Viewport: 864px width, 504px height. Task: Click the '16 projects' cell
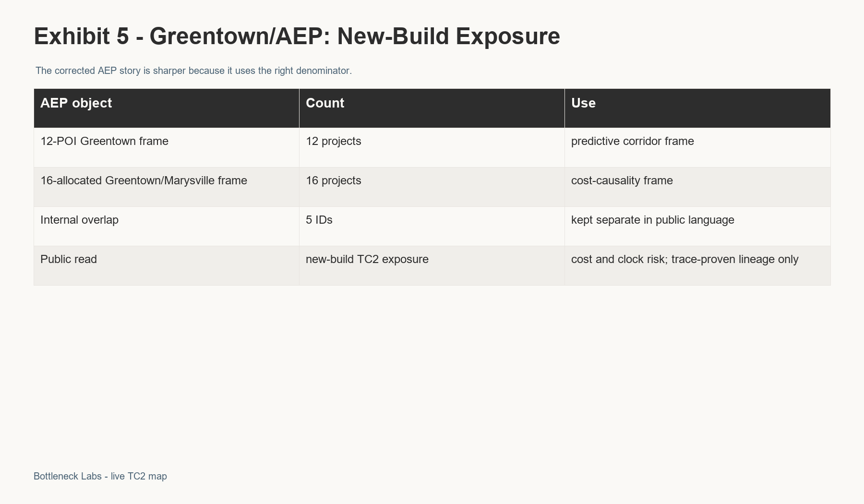(432, 187)
